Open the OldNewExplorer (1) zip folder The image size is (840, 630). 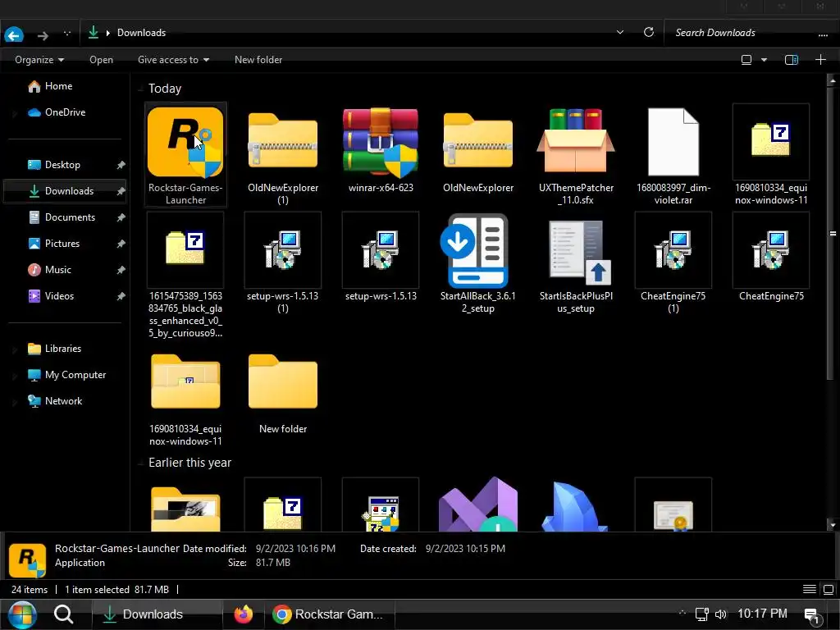click(x=283, y=154)
